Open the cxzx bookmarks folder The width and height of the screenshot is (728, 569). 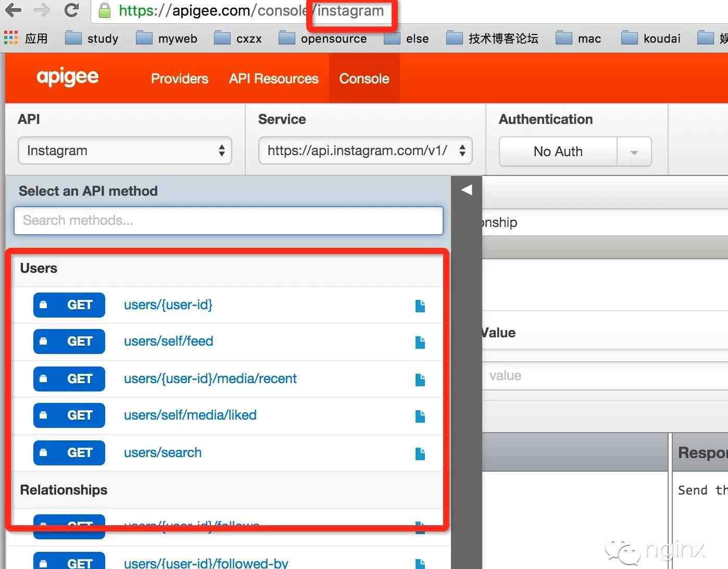238,39
